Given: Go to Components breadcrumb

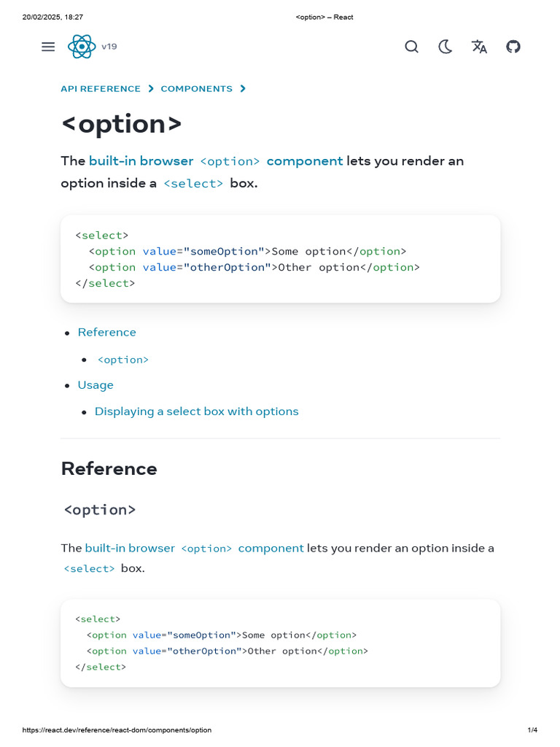Looking at the screenshot, I should coord(196,89).
